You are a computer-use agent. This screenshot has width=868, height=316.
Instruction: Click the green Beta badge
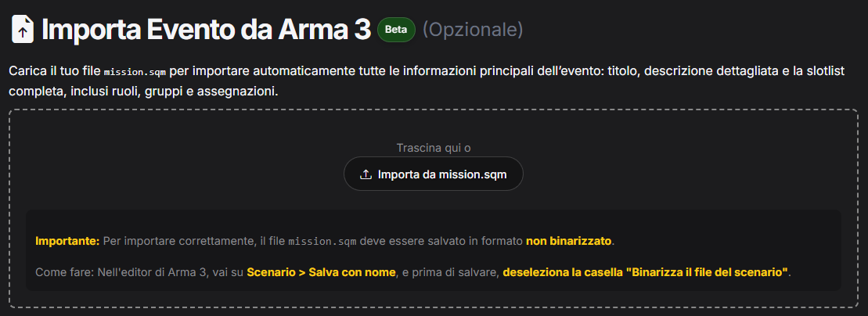click(x=396, y=31)
